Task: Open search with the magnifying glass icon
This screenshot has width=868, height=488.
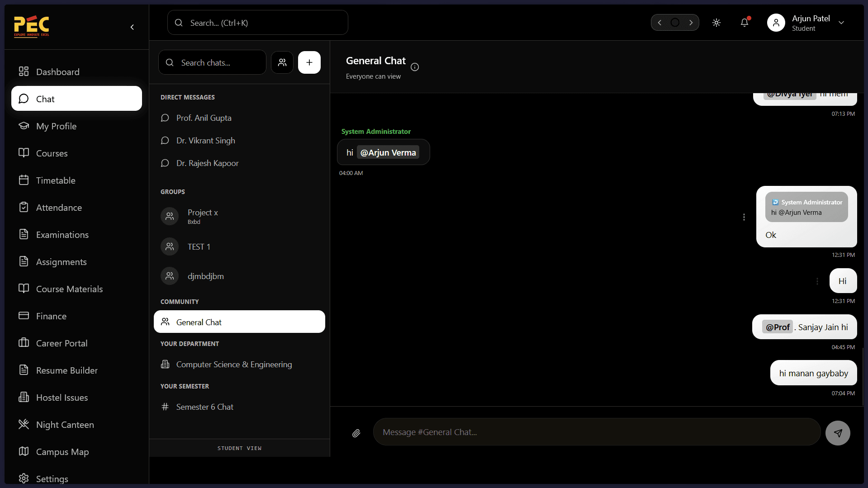Action: coord(179,22)
